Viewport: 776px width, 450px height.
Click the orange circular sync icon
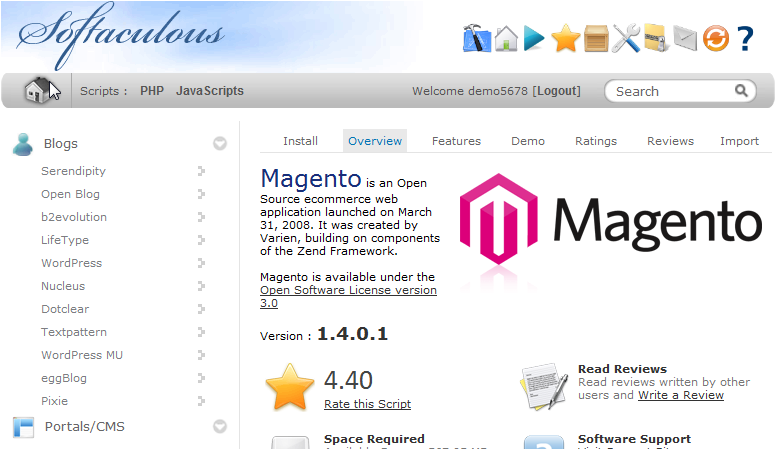pos(716,39)
